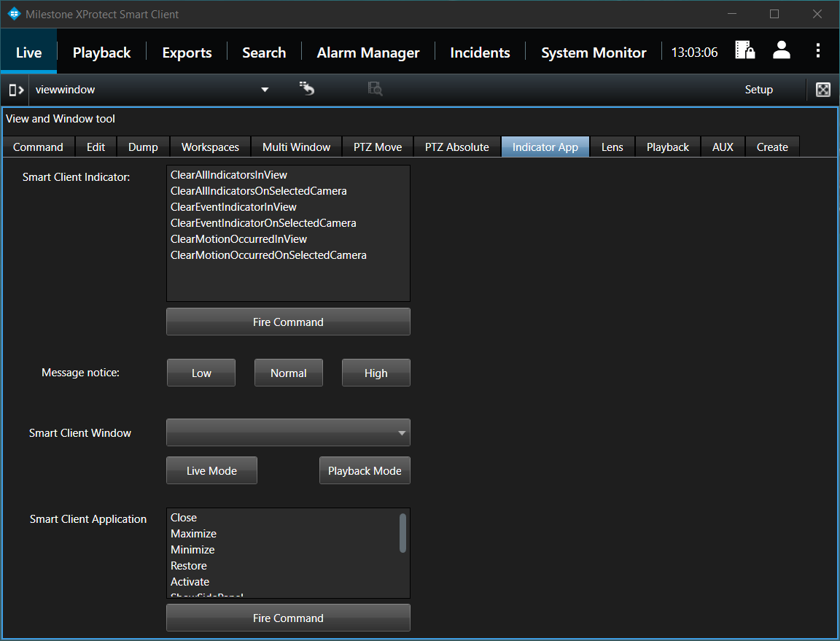Screen dimensions: 840x641
Task: Select the Multi Window tab
Action: click(x=296, y=147)
